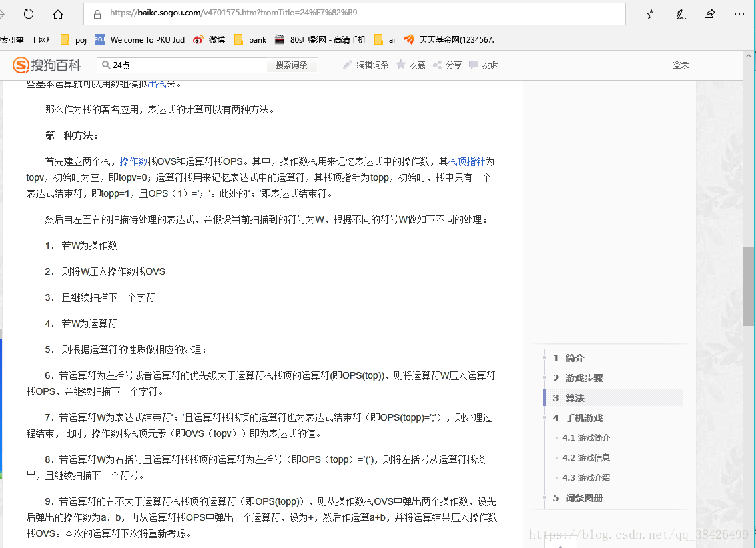The height and width of the screenshot is (548, 756).
Task: Open the ai bookmark folder
Action: click(385, 39)
